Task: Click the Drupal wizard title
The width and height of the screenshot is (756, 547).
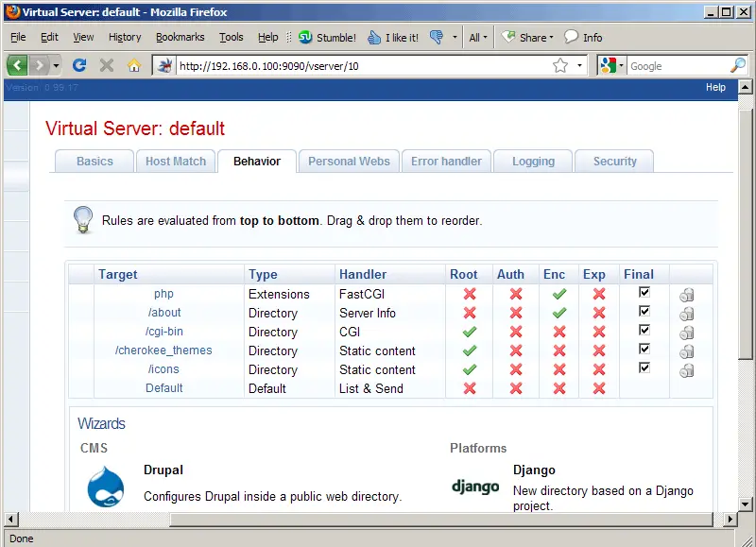Action: tap(163, 470)
